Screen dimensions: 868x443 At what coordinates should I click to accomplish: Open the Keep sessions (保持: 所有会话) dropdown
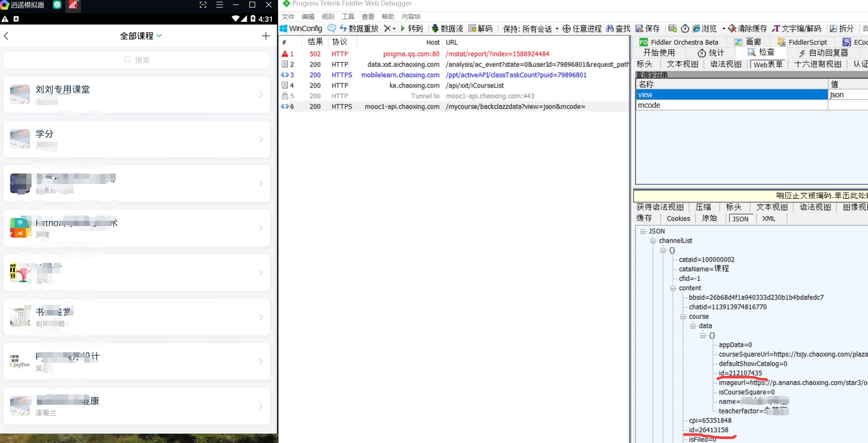click(531, 29)
